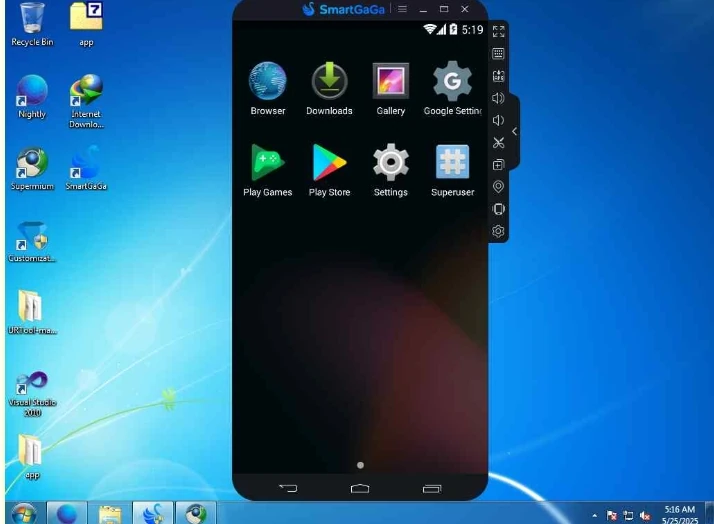Select the Supermium desktop shortcut
714x524 pixels.
[x=32, y=169]
